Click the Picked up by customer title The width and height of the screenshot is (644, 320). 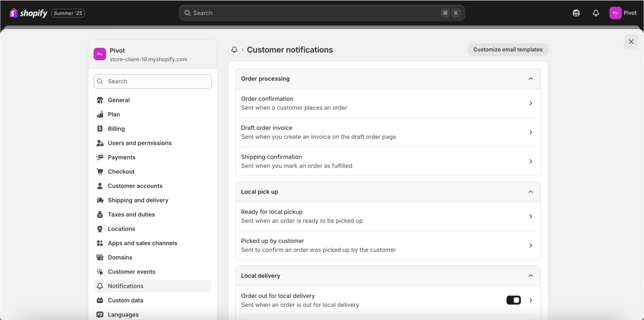point(273,241)
